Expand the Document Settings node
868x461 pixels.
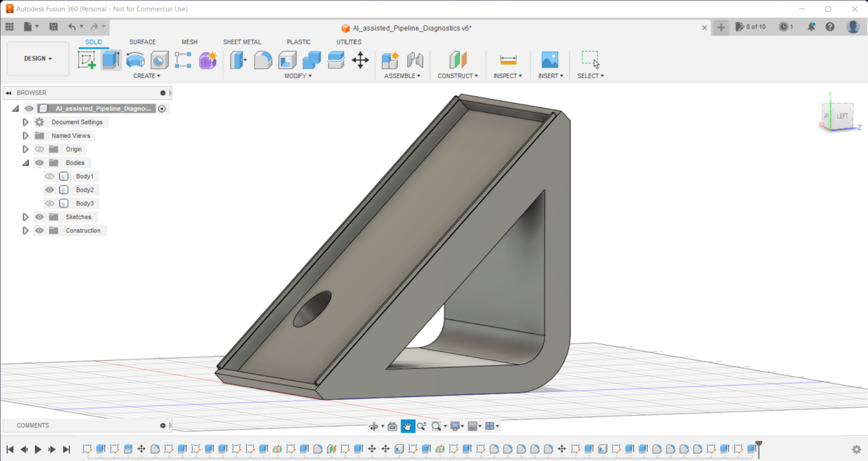(25, 122)
